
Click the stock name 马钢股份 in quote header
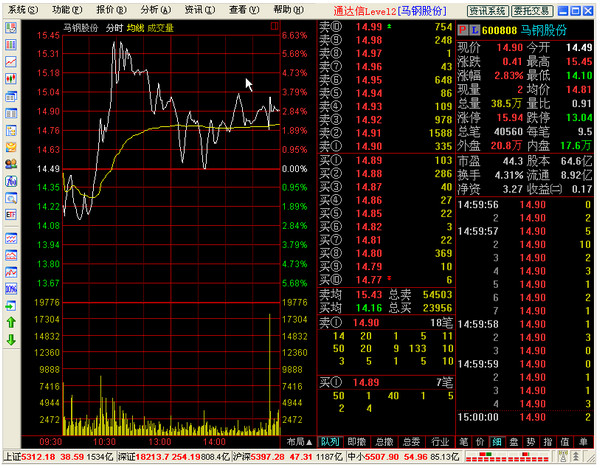click(x=543, y=30)
